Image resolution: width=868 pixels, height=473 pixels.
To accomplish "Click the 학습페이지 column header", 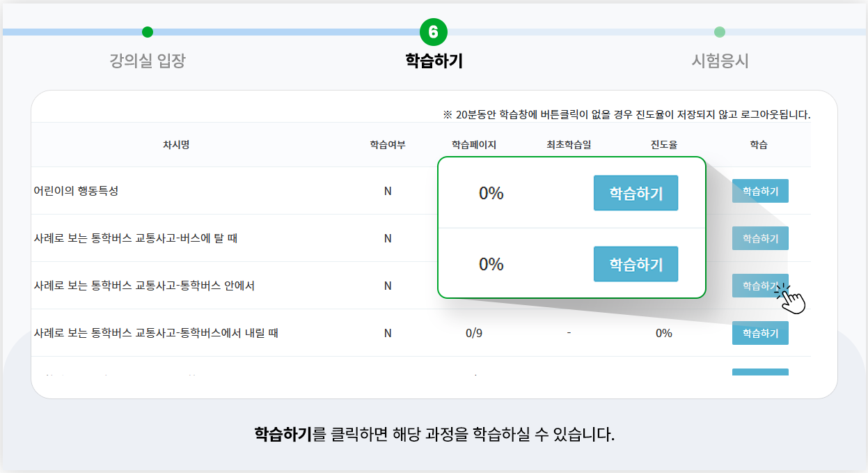I will 473,145.
